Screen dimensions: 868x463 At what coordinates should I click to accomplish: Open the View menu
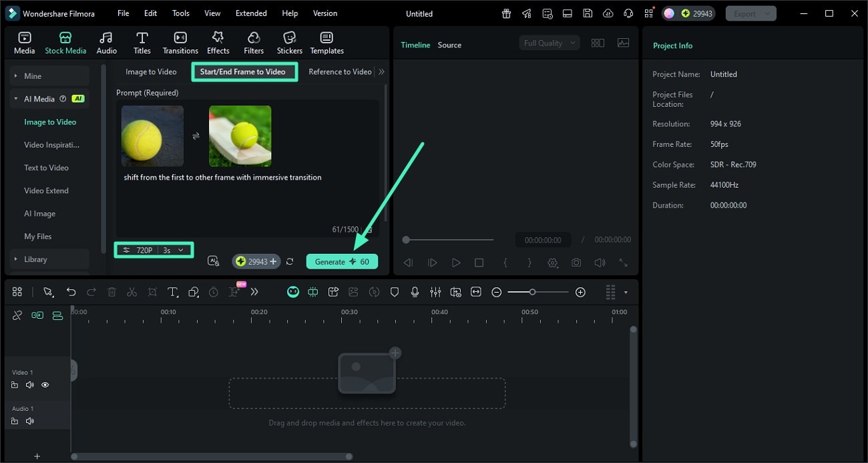click(x=212, y=13)
